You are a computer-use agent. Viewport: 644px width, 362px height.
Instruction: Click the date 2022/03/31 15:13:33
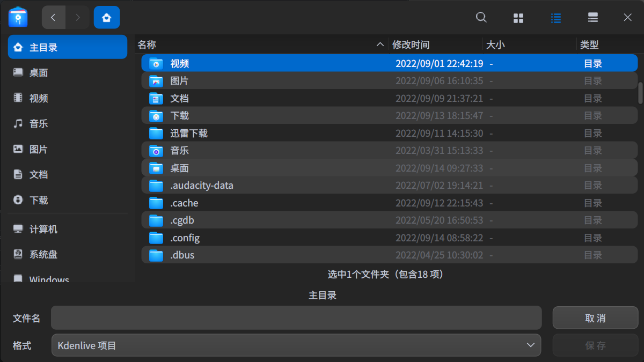(x=440, y=151)
